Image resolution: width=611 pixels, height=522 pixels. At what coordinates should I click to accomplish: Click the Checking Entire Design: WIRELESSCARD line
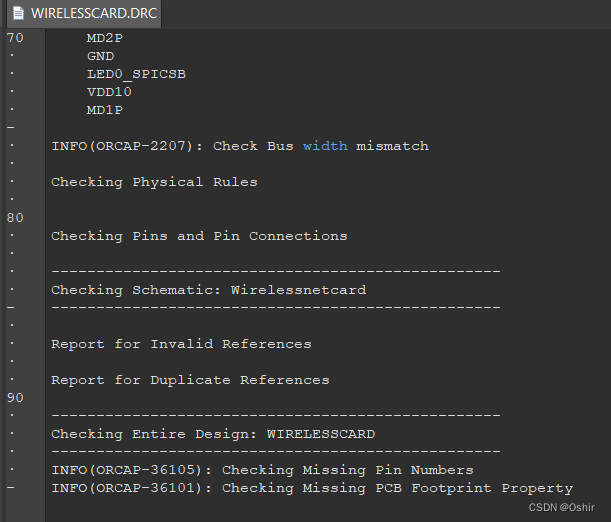pyautogui.click(x=213, y=434)
